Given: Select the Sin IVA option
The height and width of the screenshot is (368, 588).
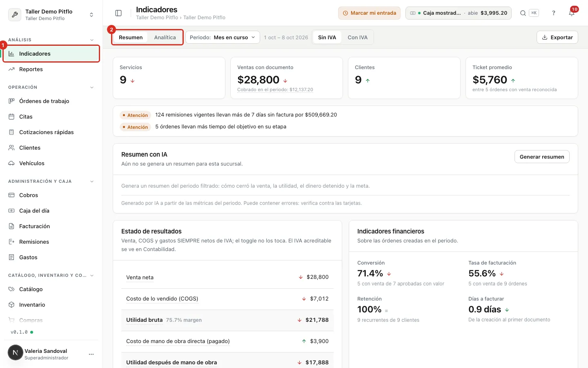Looking at the screenshot, I should click(x=327, y=37).
